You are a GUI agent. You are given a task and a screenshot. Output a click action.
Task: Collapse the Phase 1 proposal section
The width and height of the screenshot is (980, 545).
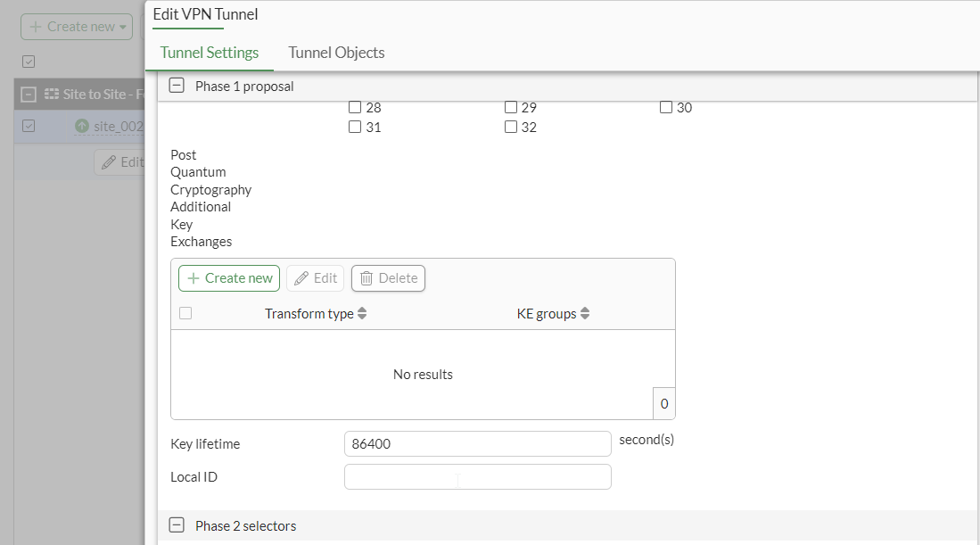click(x=177, y=85)
